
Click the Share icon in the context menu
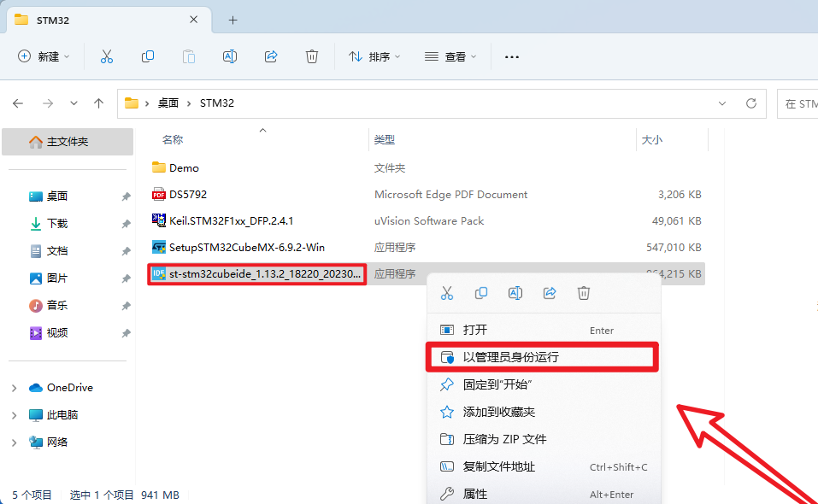pos(550,293)
